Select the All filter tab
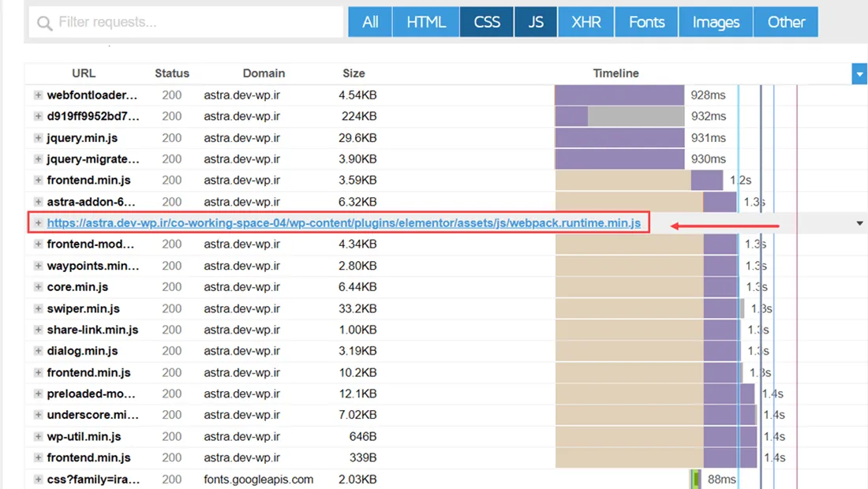The image size is (868, 489). point(370,22)
